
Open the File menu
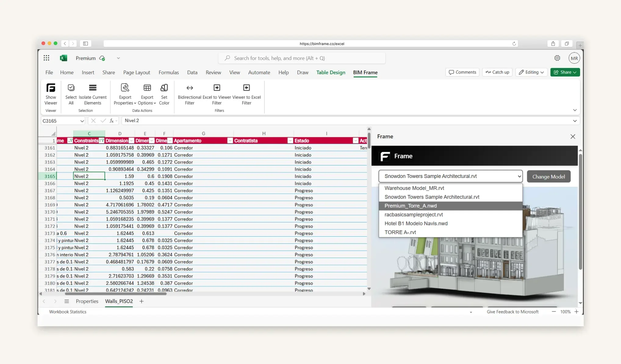click(x=49, y=72)
